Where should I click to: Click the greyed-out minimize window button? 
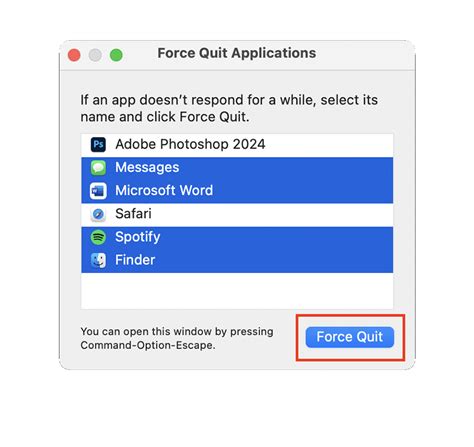coord(95,55)
